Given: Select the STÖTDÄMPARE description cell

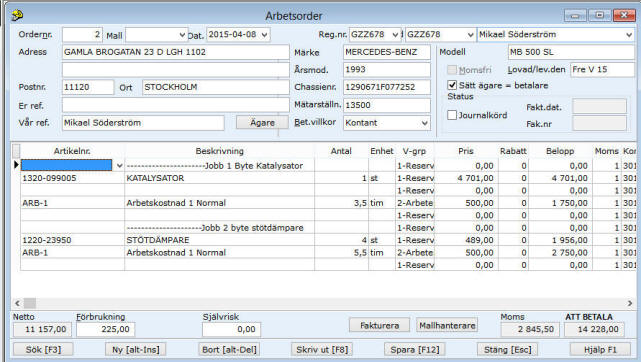Looking at the screenshot, I should 220,240.
